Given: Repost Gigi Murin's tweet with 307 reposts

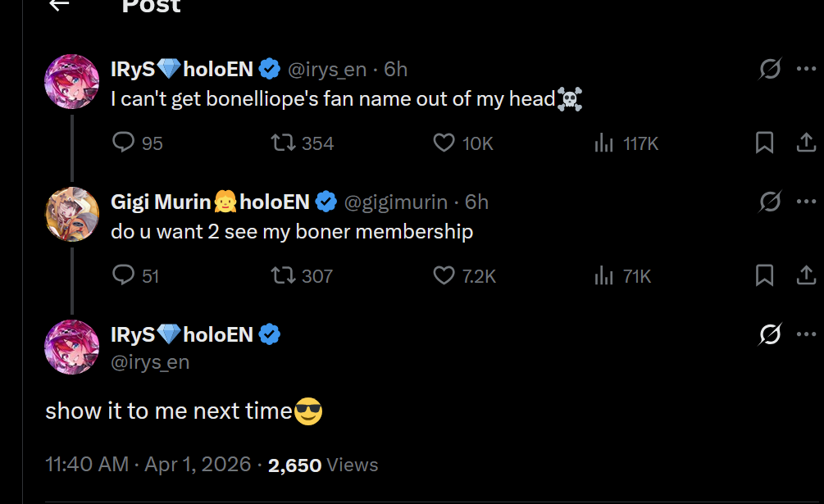Looking at the screenshot, I should (282, 276).
